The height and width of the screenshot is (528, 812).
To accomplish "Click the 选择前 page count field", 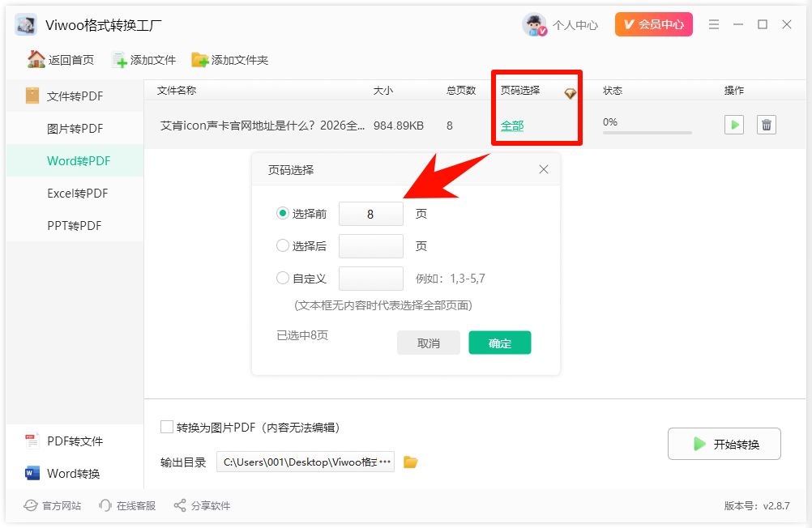I will [x=371, y=214].
